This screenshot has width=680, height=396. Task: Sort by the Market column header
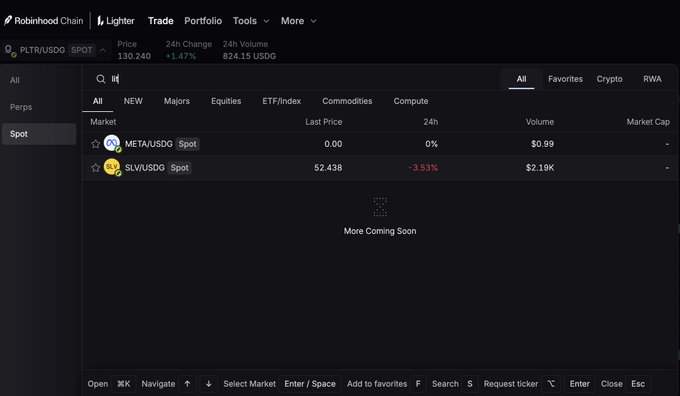pyautogui.click(x=103, y=122)
